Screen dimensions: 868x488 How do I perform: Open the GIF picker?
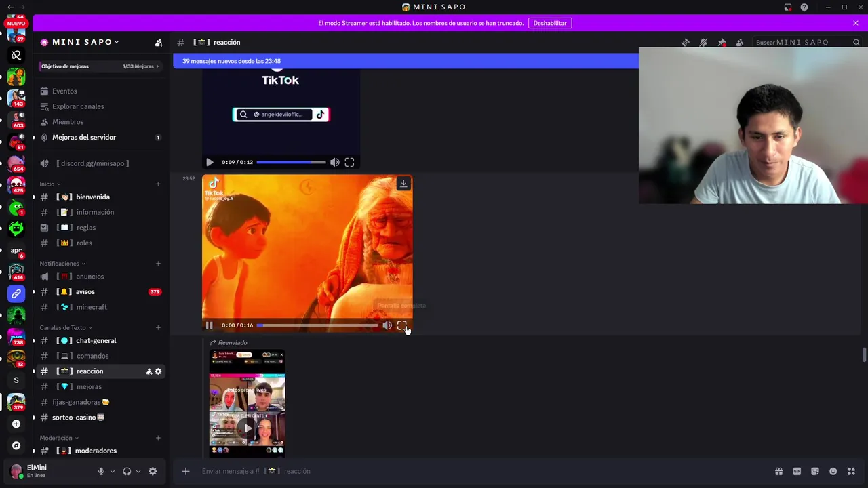(x=797, y=471)
